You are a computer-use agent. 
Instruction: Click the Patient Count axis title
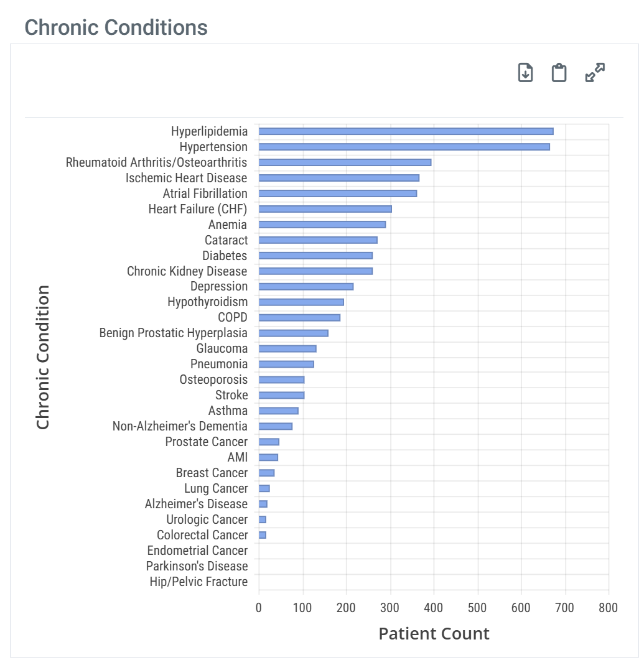(x=434, y=634)
